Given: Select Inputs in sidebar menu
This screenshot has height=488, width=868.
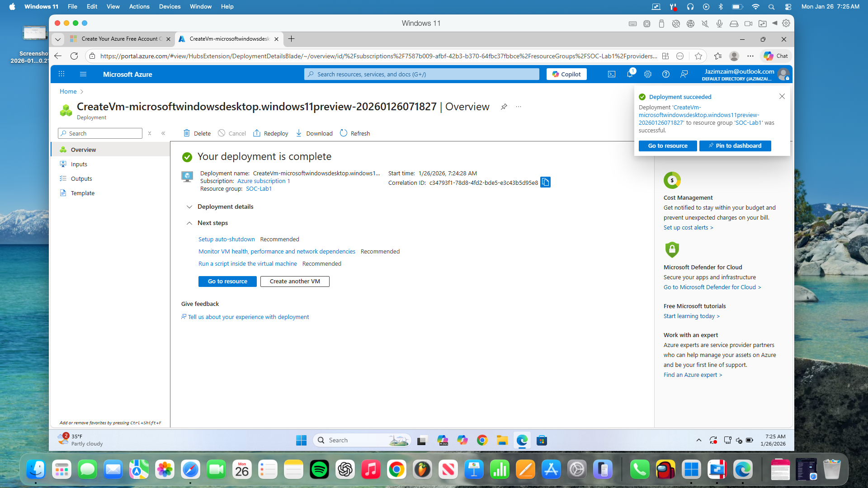Looking at the screenshot, I should 79,164.
